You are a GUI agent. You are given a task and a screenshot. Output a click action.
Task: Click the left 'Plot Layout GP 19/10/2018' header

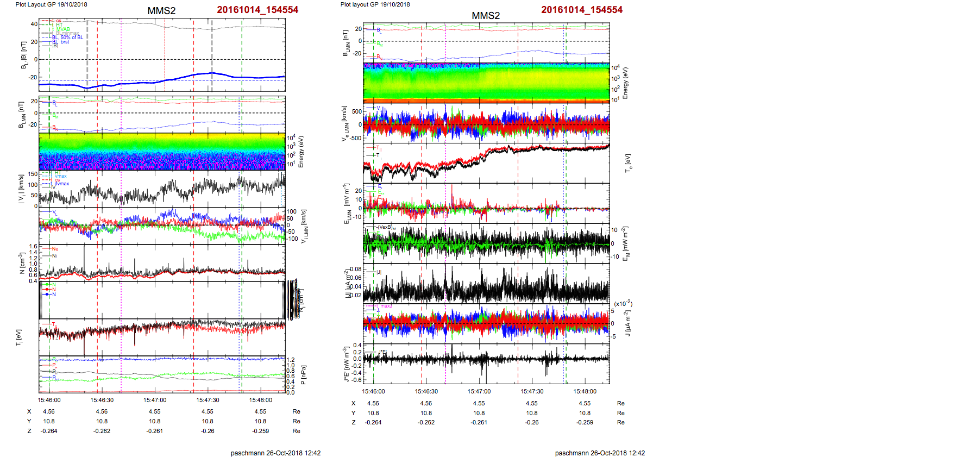click(51, 4)
